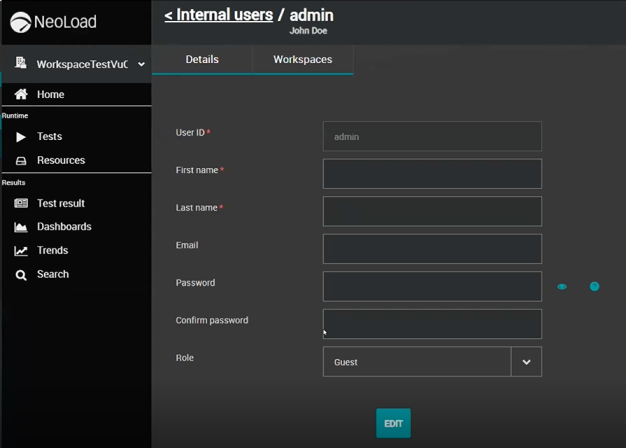Click the Home house icon
The height and width of the screenshot is (448, 626).
[21, 94]
